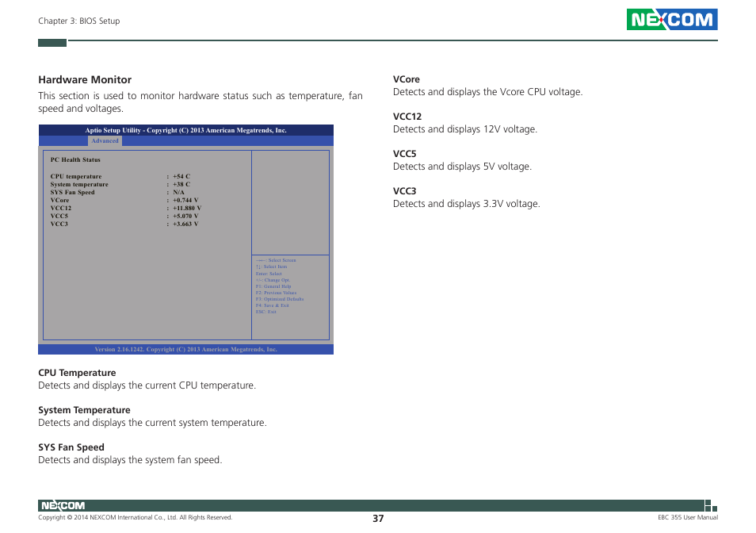
Task: Click the 'Enter: Select' help line
Action: 269,274
